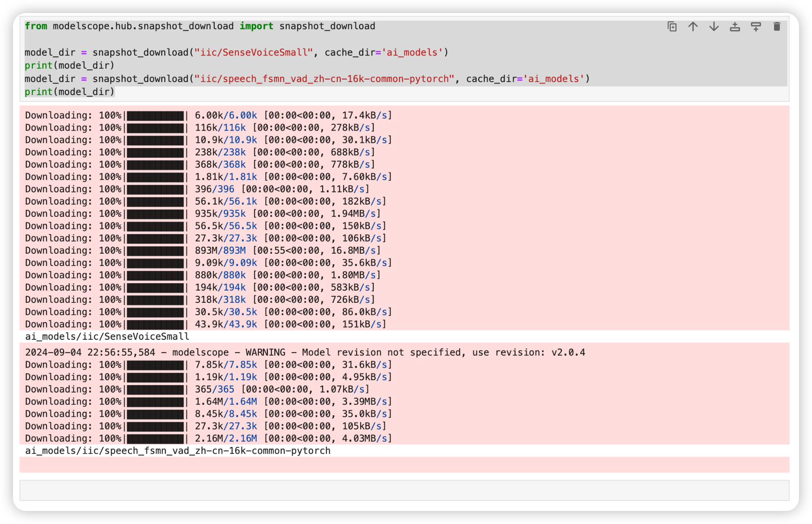Place cursor on the import statement line
The height and width of the screenshot is (524, 812).
200,26
